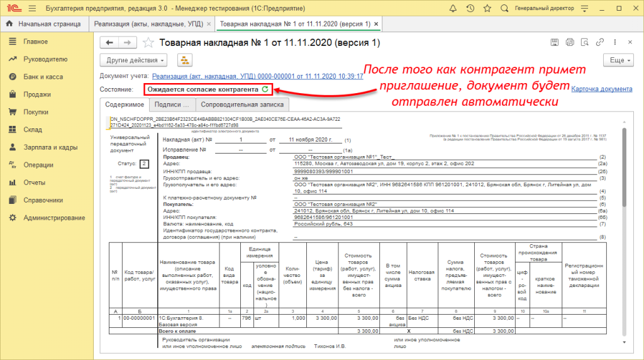Open favorites star in title bar

coord(487,8)
